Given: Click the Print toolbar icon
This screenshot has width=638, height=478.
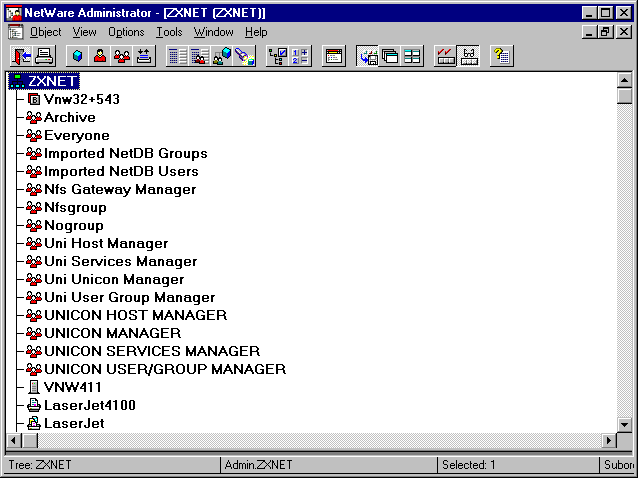Looking at the screenshot, I should [x=44, y=56].
